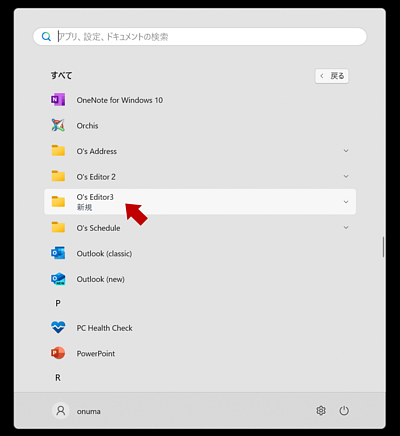Click the 戻る back button
Image resolution: width=400 pixels, height=436 pixels.
[332, 76]
